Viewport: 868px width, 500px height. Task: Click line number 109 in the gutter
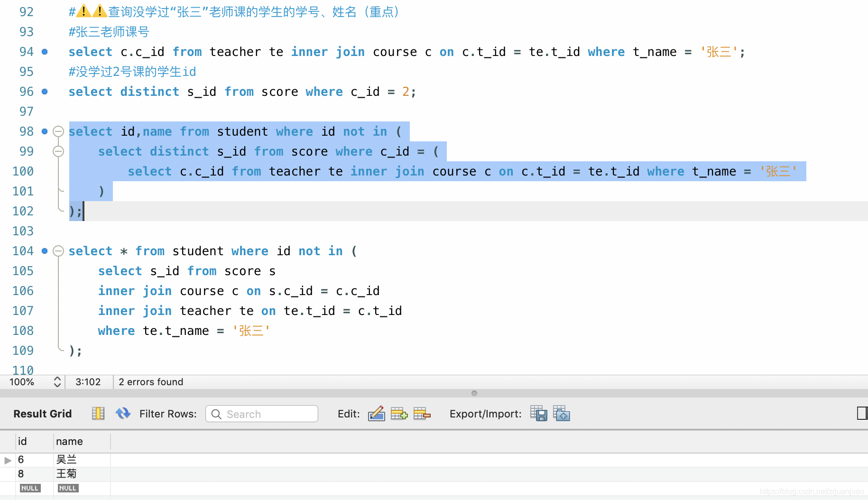click(x=23, y=351)
